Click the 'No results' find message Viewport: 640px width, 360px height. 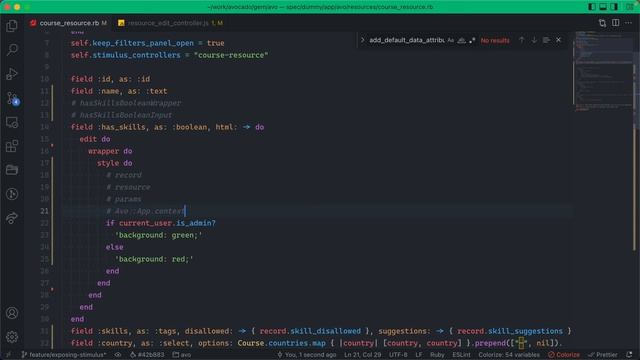click(495, 40)
